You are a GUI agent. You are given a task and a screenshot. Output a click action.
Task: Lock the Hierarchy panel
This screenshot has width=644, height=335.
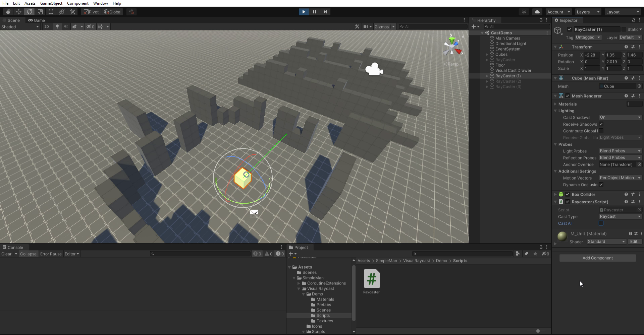pos(541,20)
